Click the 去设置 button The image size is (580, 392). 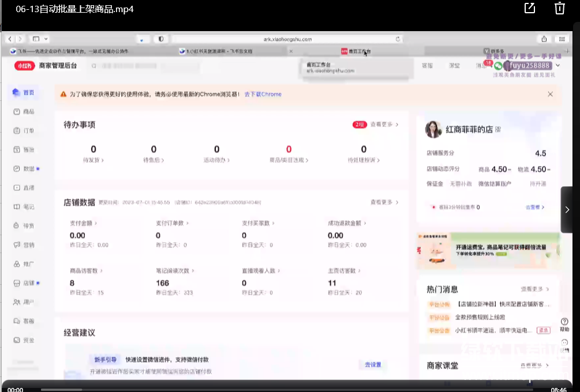[373, 365]
